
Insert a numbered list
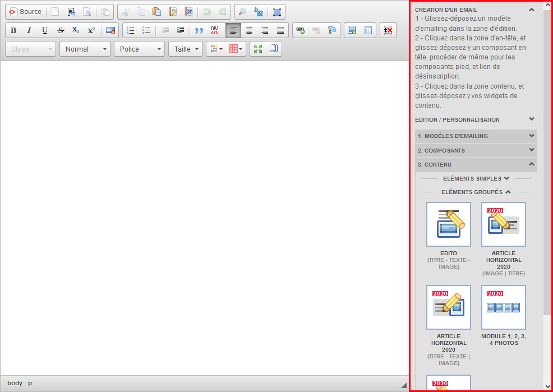point(131,30)
